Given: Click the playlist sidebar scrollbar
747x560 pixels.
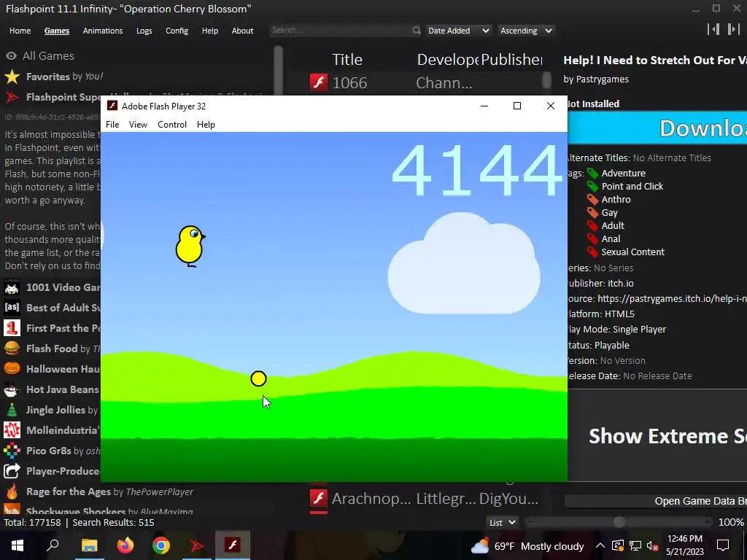Looking at the screenshot, I should click(279, 69).
